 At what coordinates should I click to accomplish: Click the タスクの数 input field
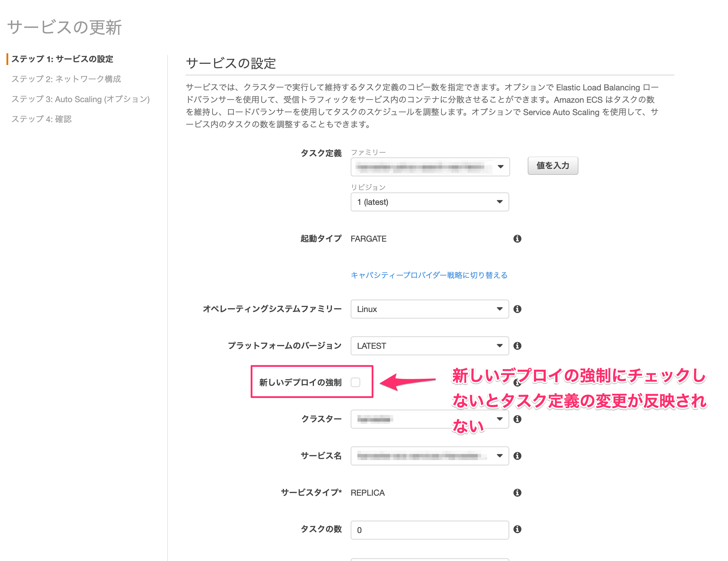[x=430, y=530]
